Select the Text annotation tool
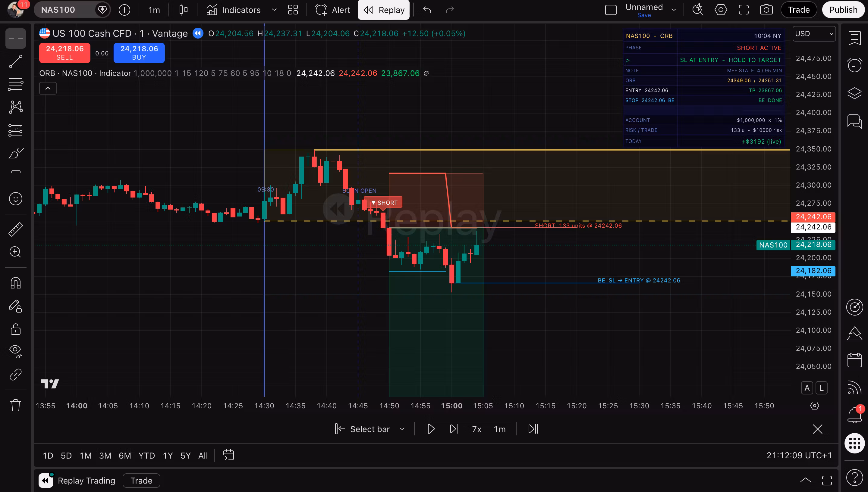Screen dimensions: 868x492 (x=16, y=176)
